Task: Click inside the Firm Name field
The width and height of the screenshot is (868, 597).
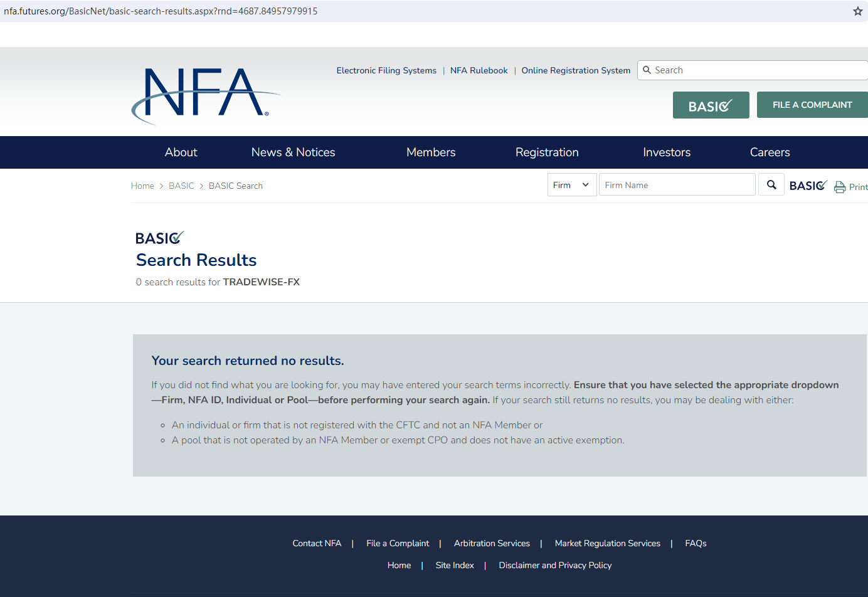Action: (x=676, y=185)
